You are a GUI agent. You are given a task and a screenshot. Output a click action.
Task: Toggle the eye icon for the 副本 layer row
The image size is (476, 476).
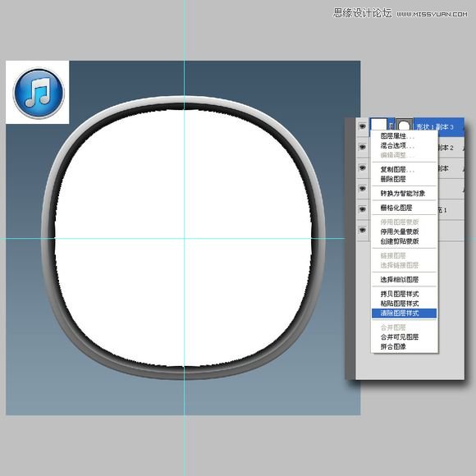pos(363,167)
